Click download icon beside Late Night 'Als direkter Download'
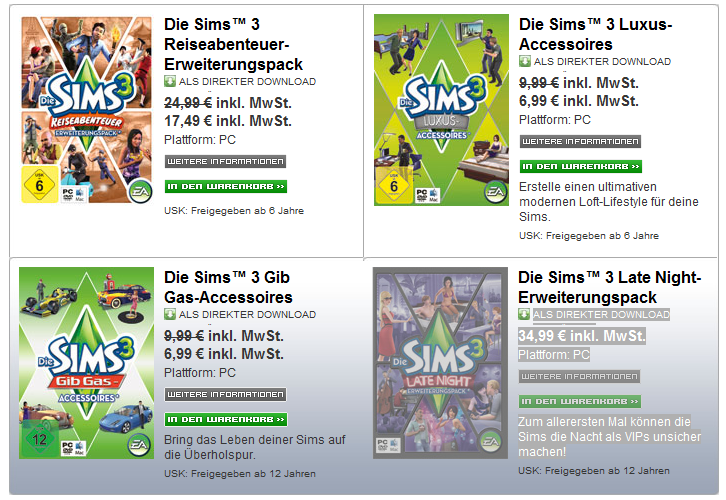The height and width of the screenshot is (500, 726). coord(525,314)
